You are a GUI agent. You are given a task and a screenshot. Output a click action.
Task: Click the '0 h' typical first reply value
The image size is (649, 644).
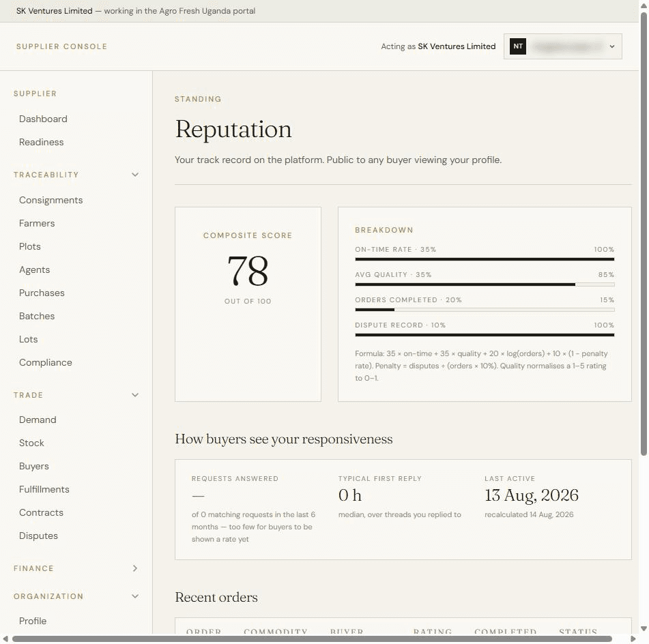click(349, 495)
